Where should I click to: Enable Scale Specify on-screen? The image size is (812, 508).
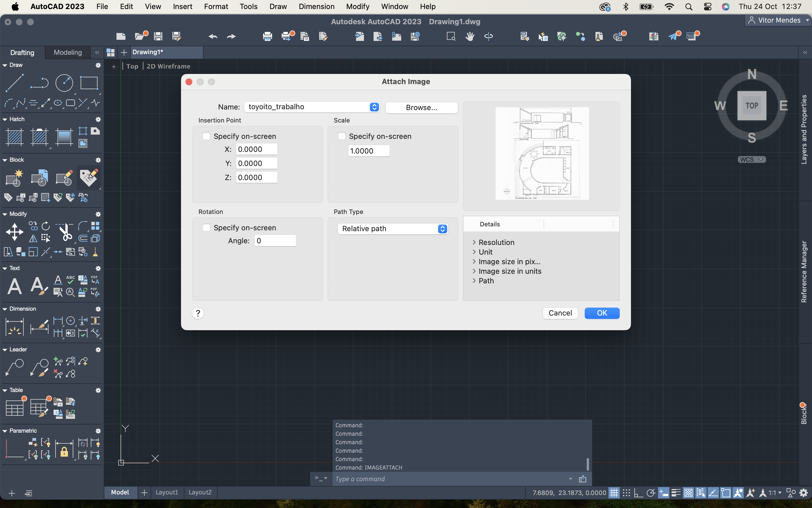(x=342, y=136)
